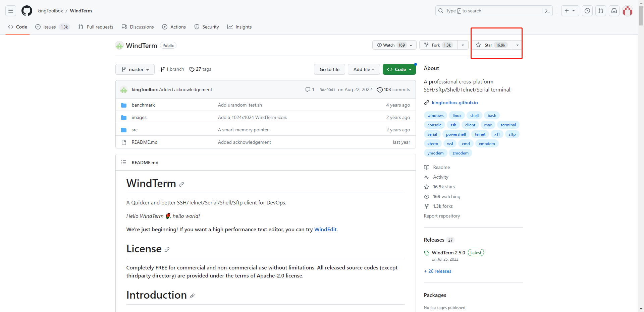Fork the WindTerm repository
Screen dimensions: 644x312
[x=438, y=45]
